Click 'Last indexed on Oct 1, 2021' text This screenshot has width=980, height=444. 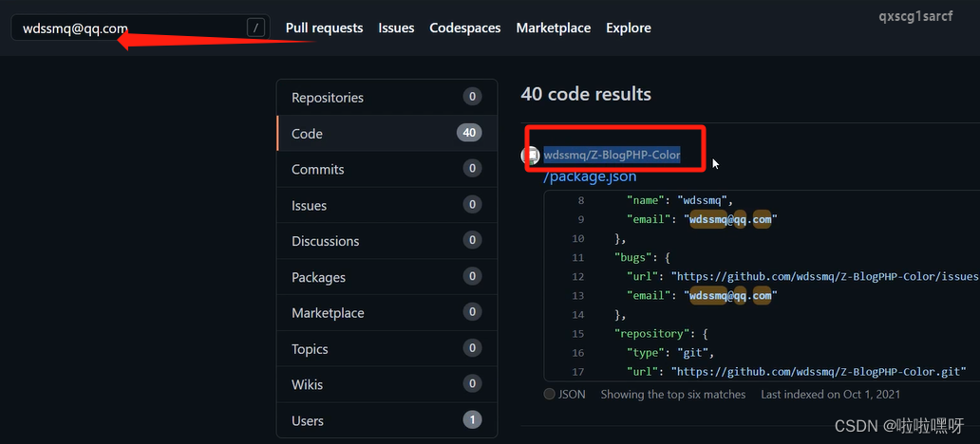coord(831,395)
